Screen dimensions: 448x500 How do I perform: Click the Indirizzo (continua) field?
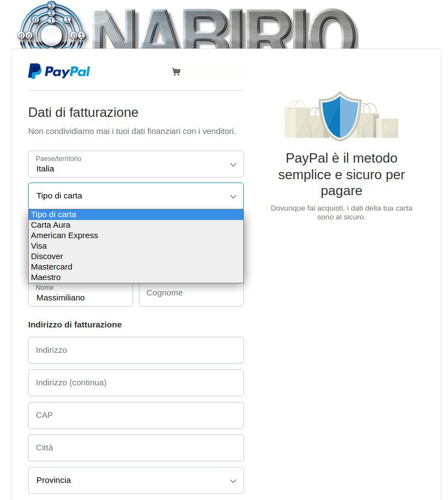click(x=136, y=383)
